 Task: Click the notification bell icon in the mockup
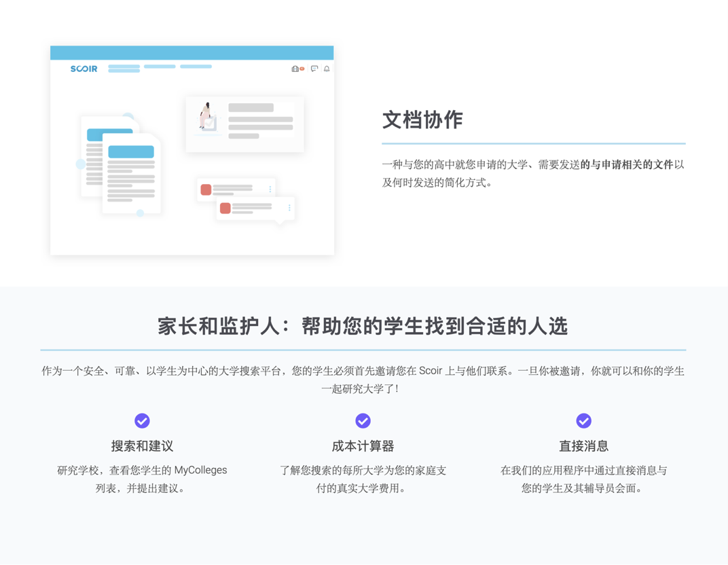[327, 69]
